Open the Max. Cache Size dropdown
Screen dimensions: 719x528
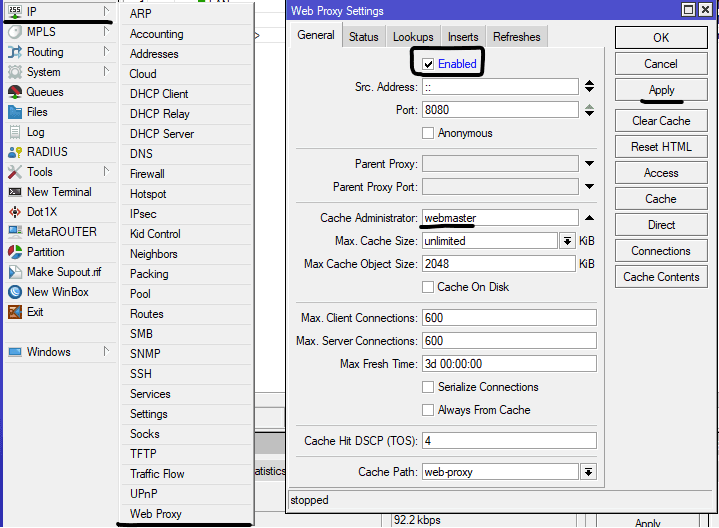click(x=567, y=241)
